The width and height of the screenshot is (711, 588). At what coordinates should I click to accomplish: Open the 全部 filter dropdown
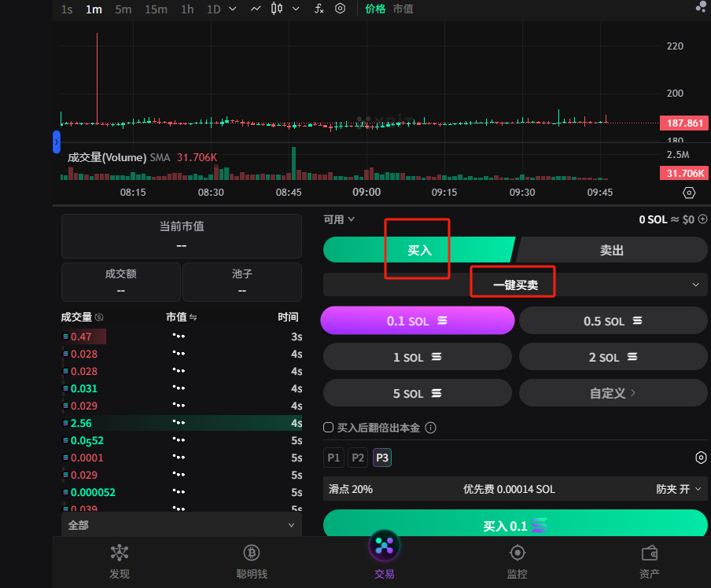[x=182, y=525]
